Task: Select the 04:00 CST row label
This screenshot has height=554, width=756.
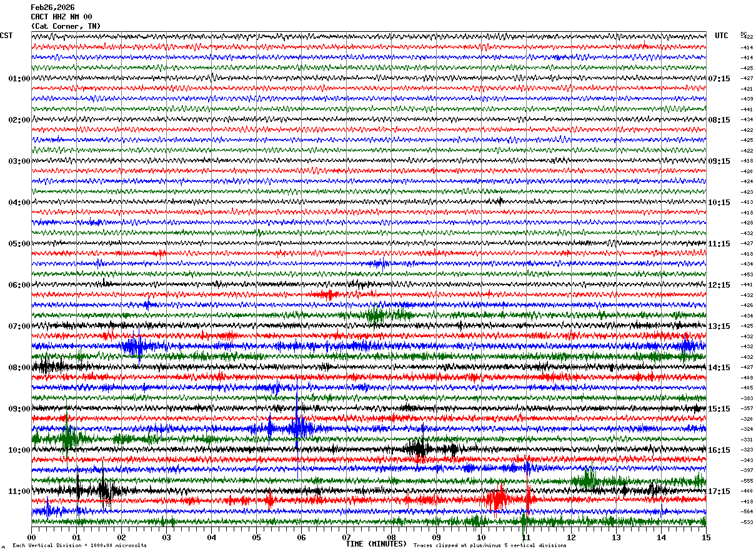Action: tap(19, 203)
